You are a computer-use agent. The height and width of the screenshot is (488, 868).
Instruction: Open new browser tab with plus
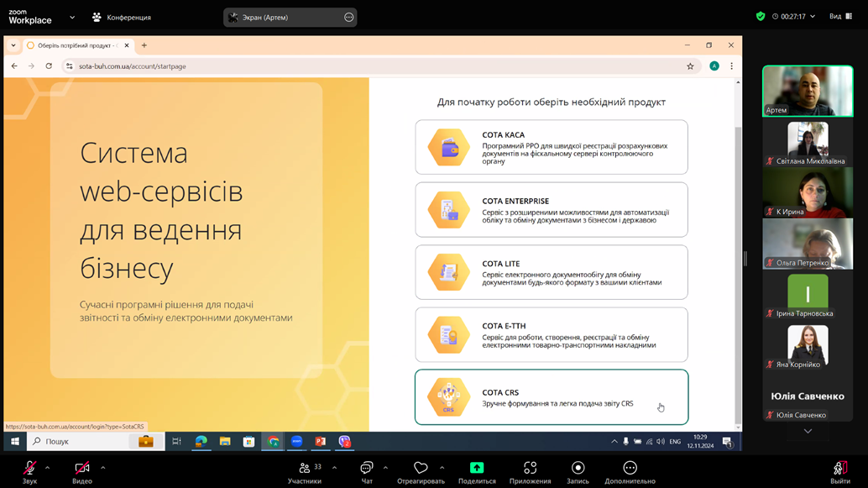pyautogui.click(x=144, y=45)
